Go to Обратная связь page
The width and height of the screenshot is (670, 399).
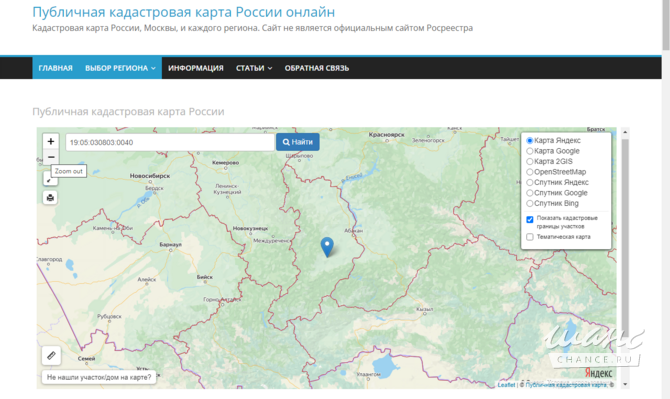tap(317, 68)
